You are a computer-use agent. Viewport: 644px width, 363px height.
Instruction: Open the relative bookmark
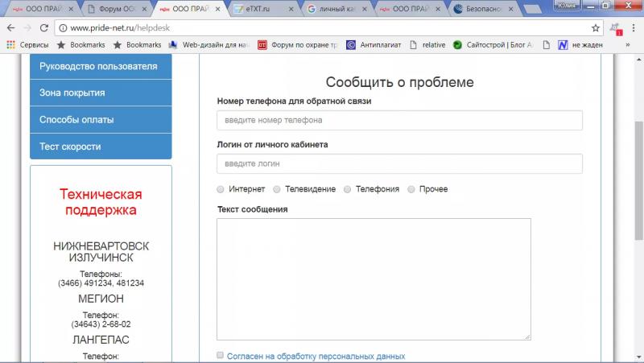(427, 45)
